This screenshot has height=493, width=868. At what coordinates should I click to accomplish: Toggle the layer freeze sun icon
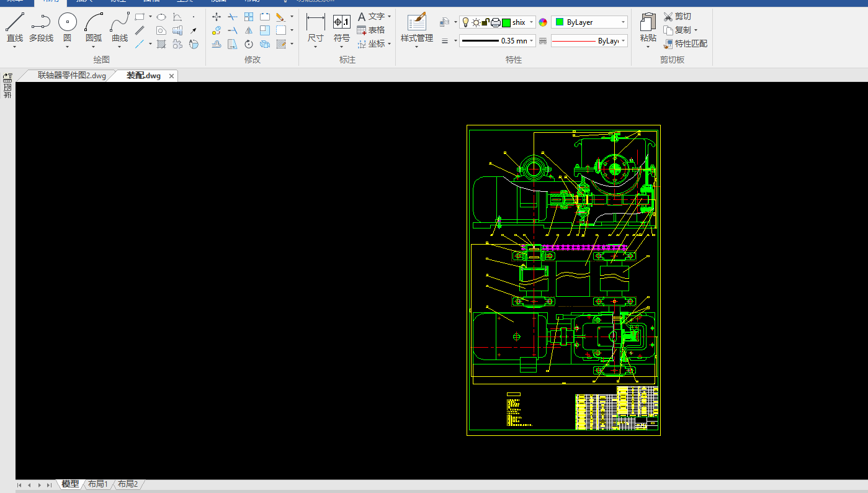tap(475, 22)
